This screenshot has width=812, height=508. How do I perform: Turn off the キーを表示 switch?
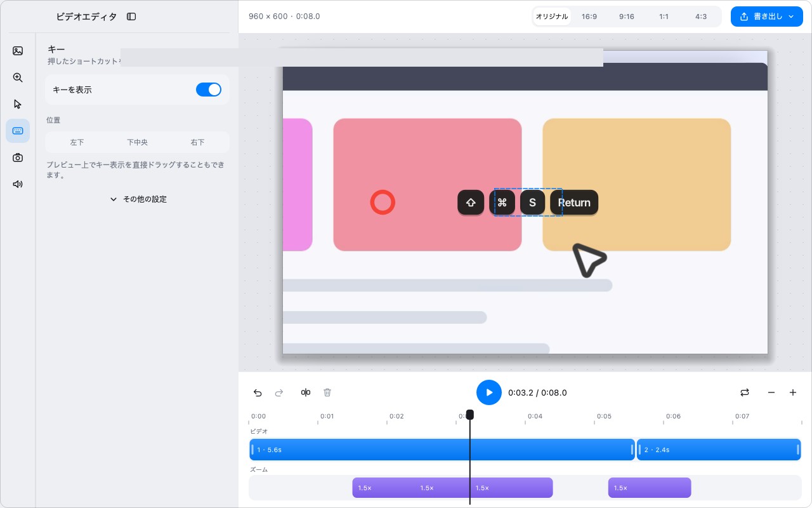click(x=209, y=90)
